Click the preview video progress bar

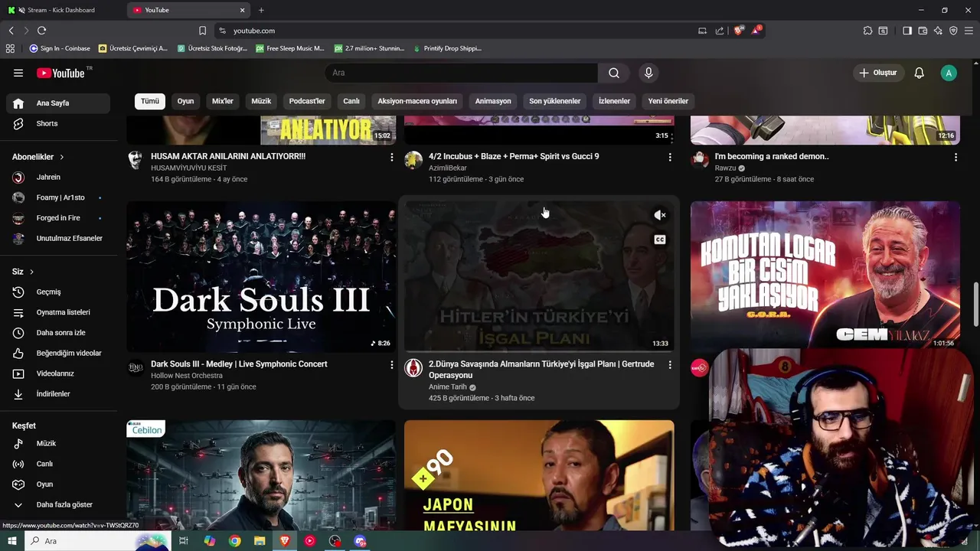[x=539, y=350]
